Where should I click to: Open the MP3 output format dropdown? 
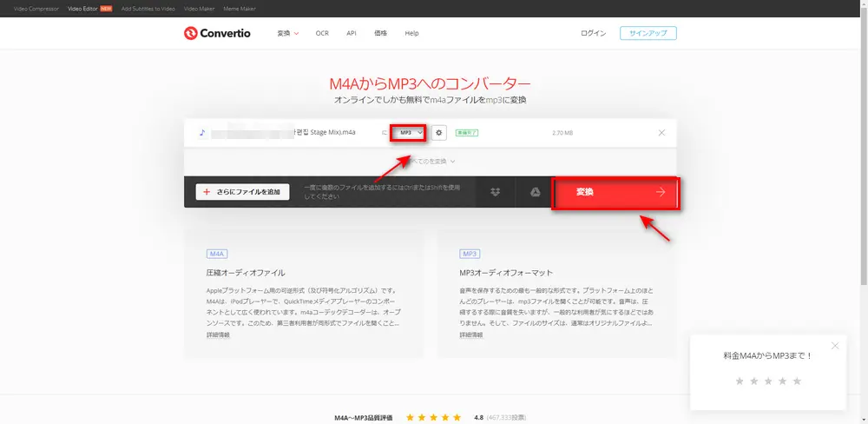(410, 133)
